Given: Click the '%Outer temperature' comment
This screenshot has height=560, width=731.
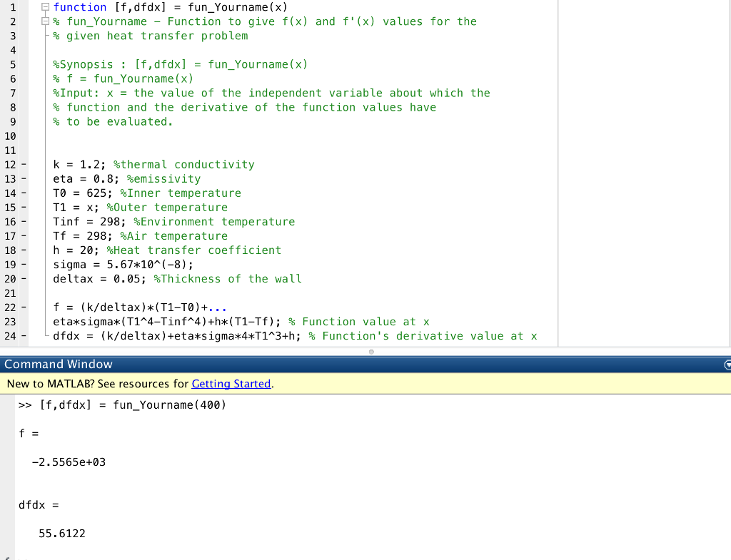Looking at the screenshot, I should (x=167, y=208).
